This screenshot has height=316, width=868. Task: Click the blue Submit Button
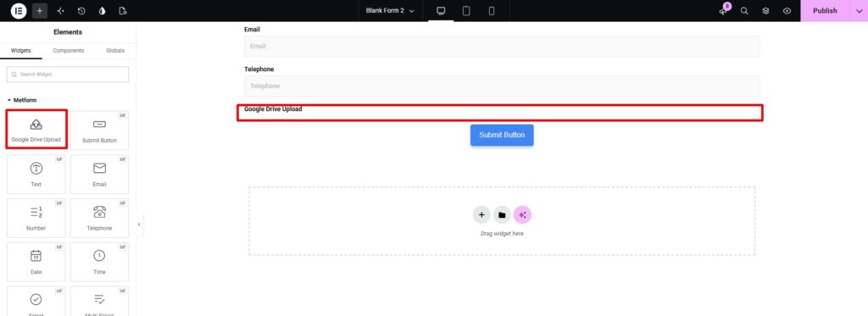click(502, 135)
